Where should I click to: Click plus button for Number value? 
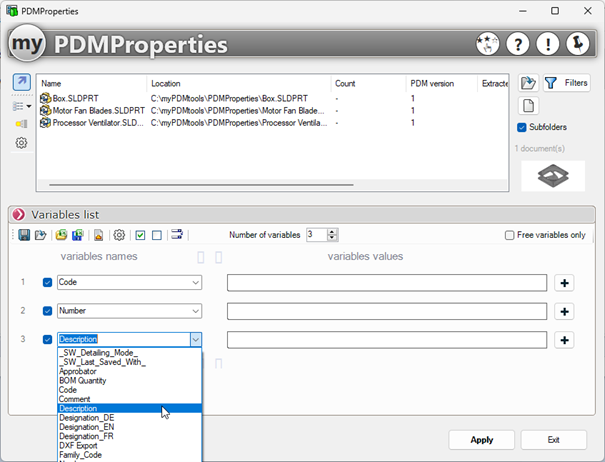[x=564, y=311]
